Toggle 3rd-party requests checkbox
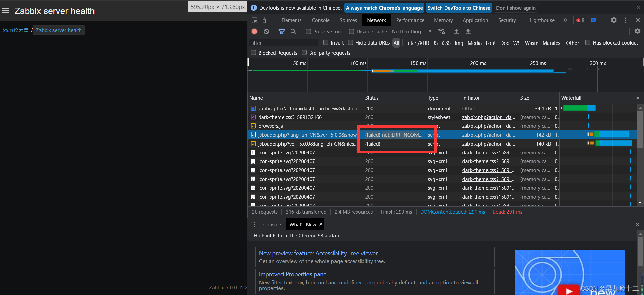 tap(304, 53)
